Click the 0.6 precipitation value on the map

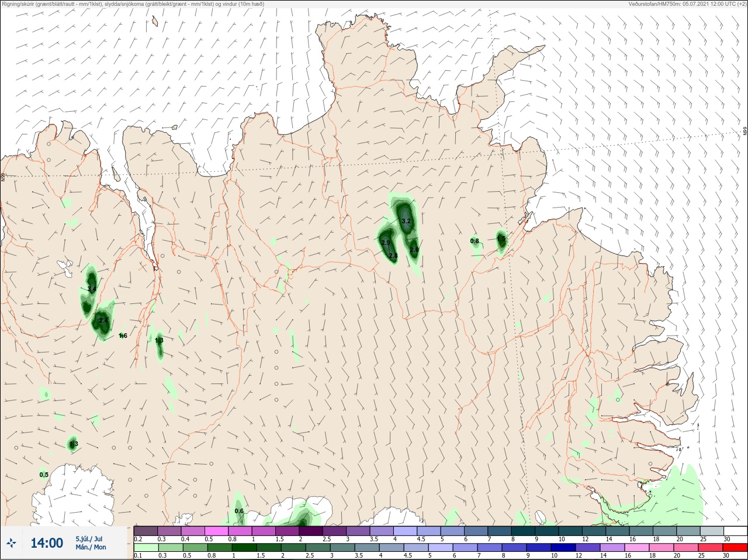(x=239, y=511)
